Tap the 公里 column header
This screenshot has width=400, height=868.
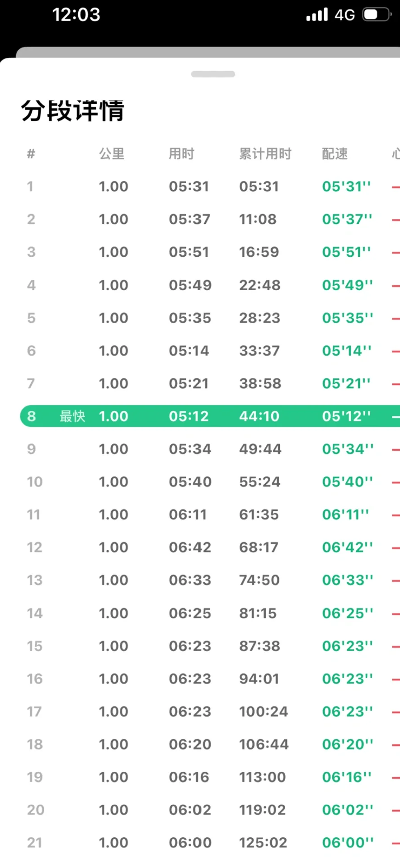112,154
